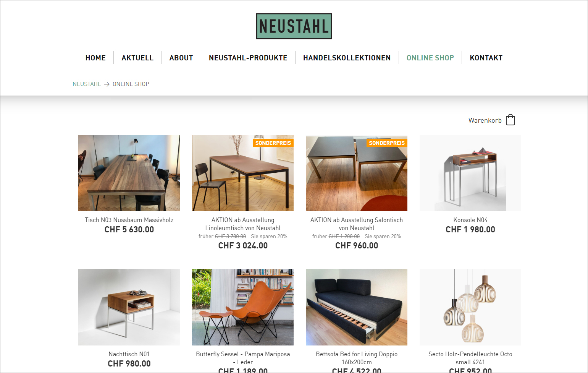
Task: Click the AKTION ab Ausstellung Linoleumtisch title
Action: point(243,224)
